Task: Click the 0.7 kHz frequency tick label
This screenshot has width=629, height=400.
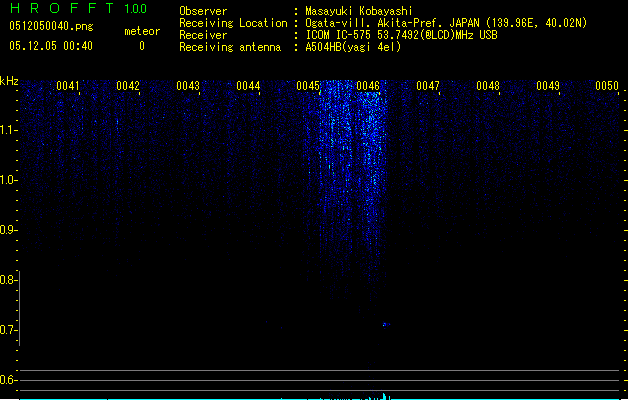Action: tap(8, 330)
